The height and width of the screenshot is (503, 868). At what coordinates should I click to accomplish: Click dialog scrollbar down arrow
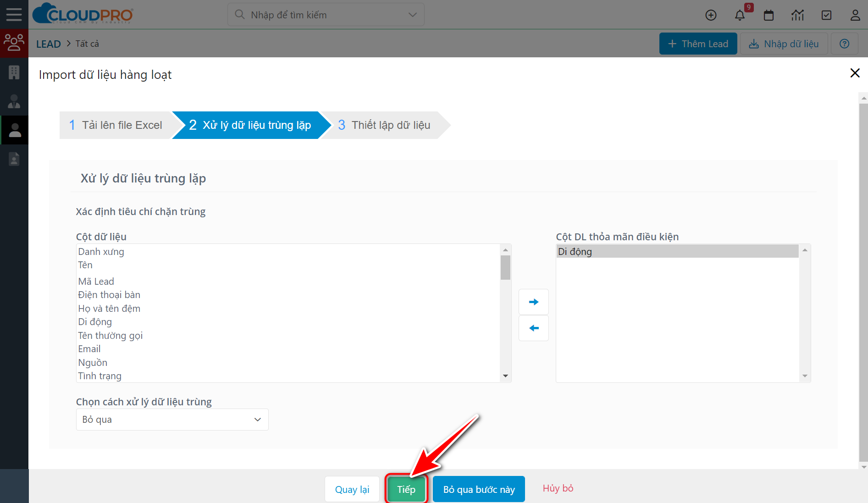pyautogui.click(x=864, y=467)
